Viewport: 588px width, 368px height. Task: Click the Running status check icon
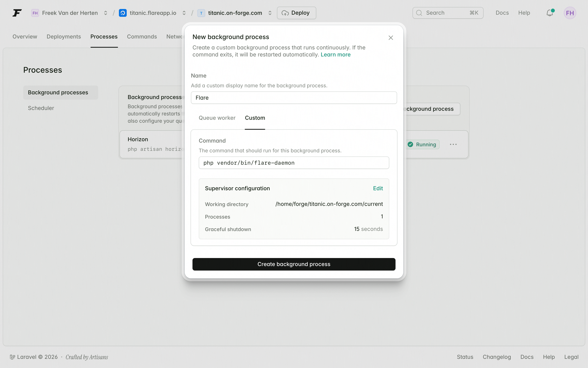pyautogui.click(x=410, y=144)
